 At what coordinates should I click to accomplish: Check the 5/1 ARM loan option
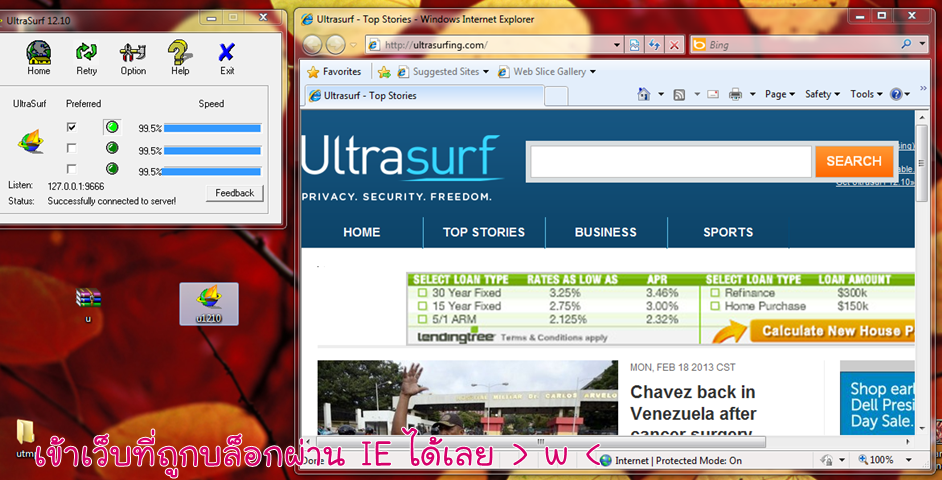[x=422, y=320]
